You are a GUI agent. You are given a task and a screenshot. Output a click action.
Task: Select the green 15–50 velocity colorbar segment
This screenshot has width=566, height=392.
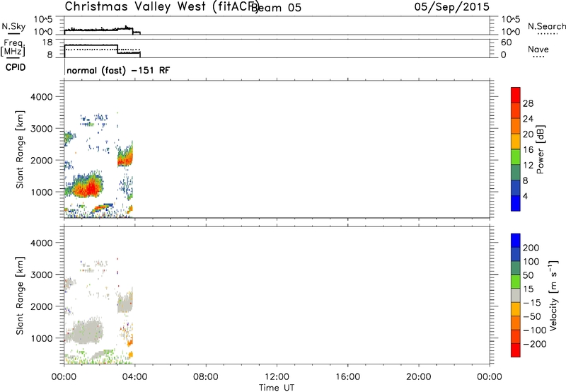click(516, 282)
